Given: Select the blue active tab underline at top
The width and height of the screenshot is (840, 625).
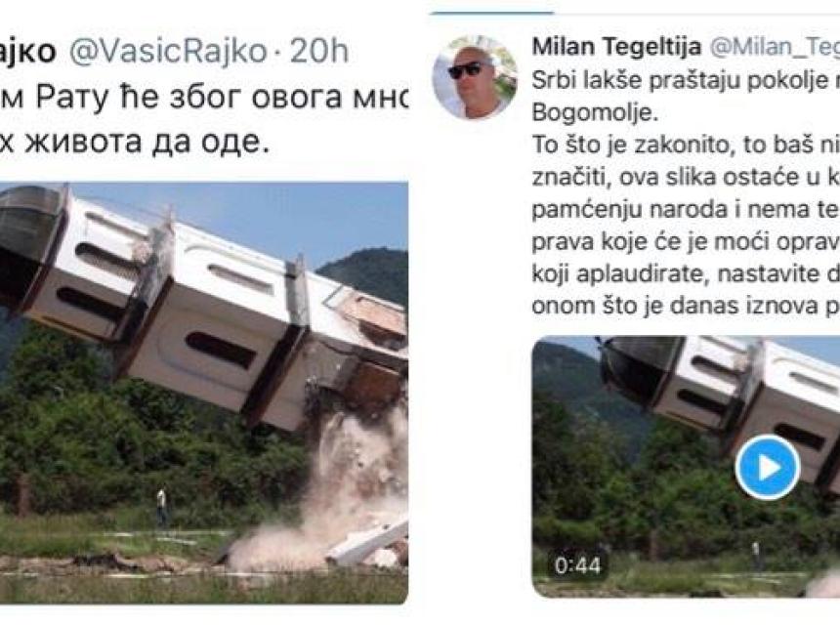Looking at the screenshot, I should (x=492, y=13).
